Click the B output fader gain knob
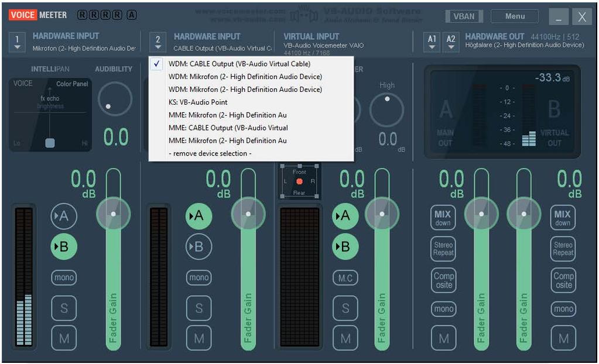 tap(523, 214)
